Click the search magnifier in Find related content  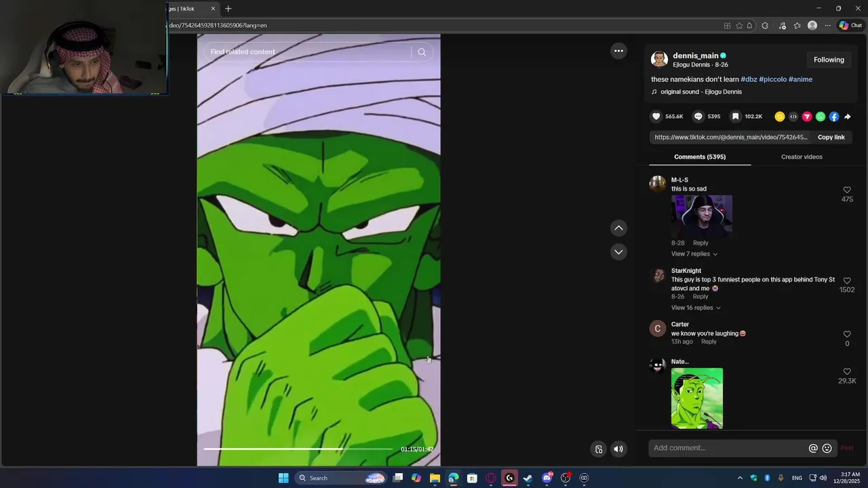pos(422,52)
